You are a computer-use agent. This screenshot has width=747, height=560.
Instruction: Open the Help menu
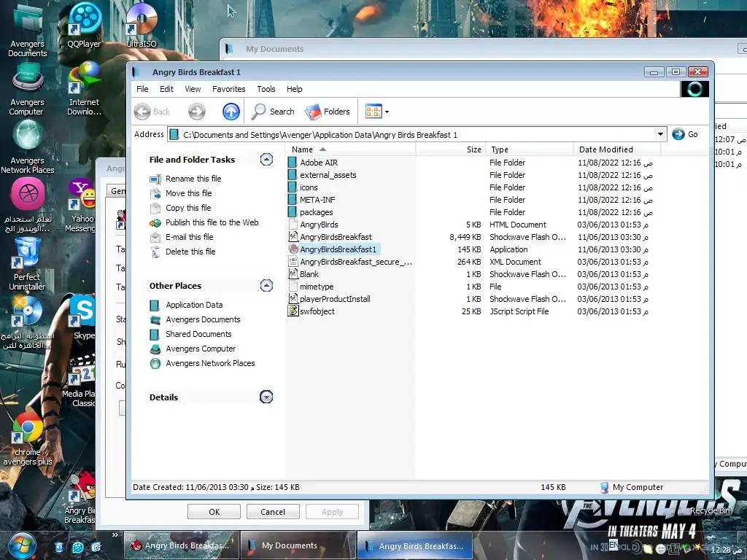(x=295, y=89)
